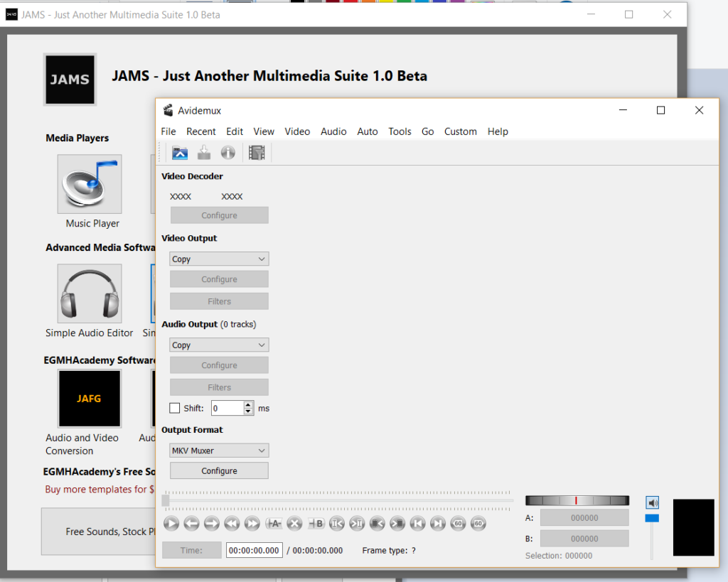Viewport: 728px width, 582px height.
Task: Click the Open Video toolbar icon
Action: point(180,153)
